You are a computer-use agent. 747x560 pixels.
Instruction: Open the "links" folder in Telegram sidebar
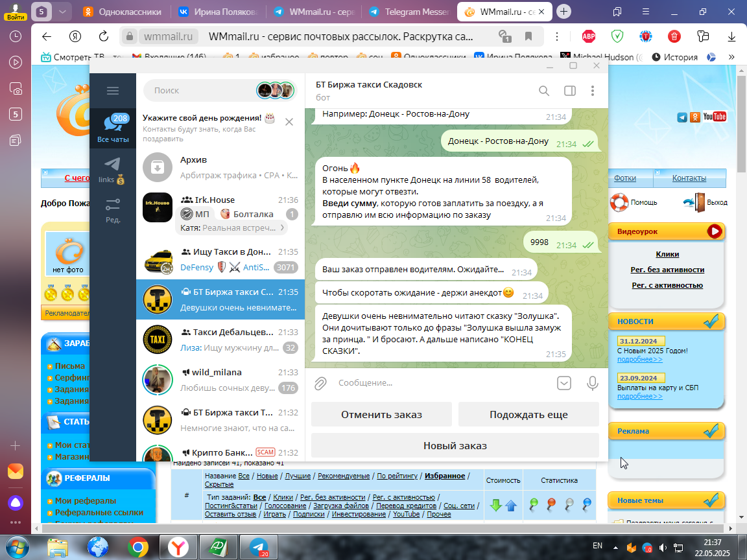tap(113, 171)
